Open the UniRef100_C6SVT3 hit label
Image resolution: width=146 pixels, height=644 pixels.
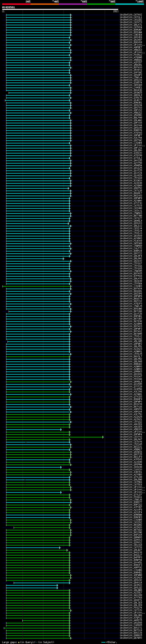click(131, 22)
